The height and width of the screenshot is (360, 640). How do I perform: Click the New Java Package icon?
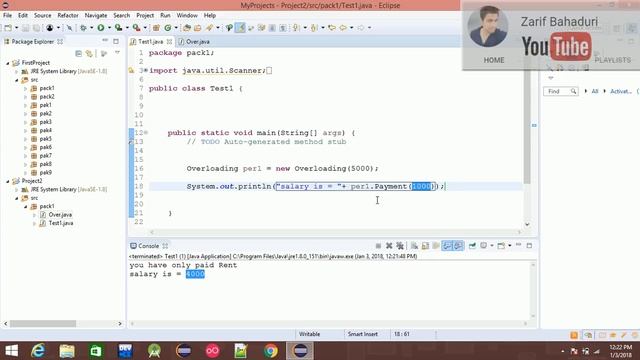point(156,28)
